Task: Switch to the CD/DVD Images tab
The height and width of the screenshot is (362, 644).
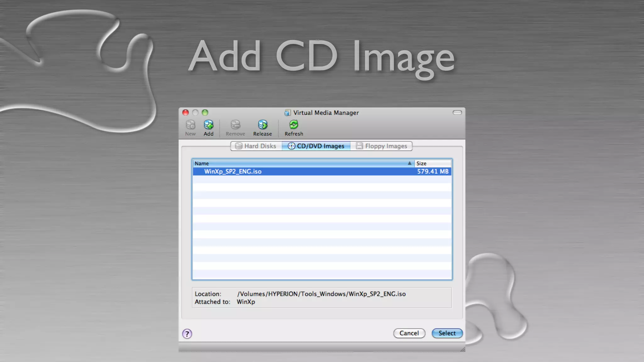Action: tap(316, 146)
